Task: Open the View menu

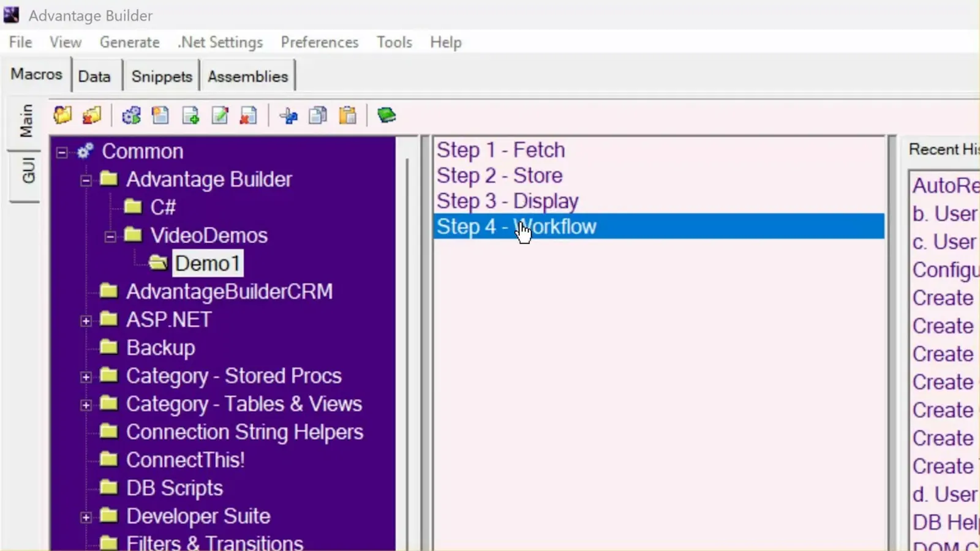Action: [x=65, y=42]
